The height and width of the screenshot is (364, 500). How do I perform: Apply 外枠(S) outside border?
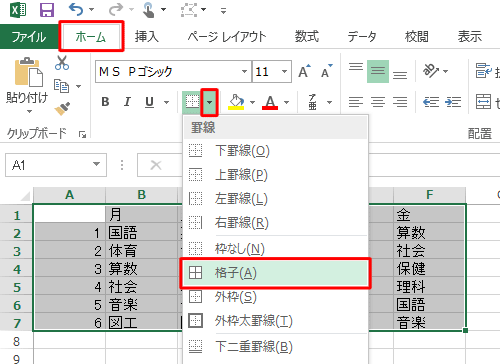(x=276, y=297)
